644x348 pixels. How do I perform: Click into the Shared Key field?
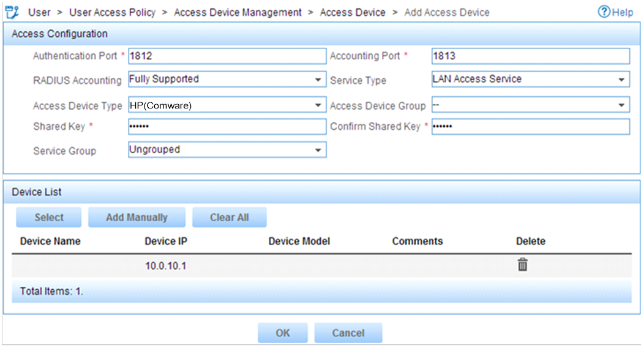(227, 127)
